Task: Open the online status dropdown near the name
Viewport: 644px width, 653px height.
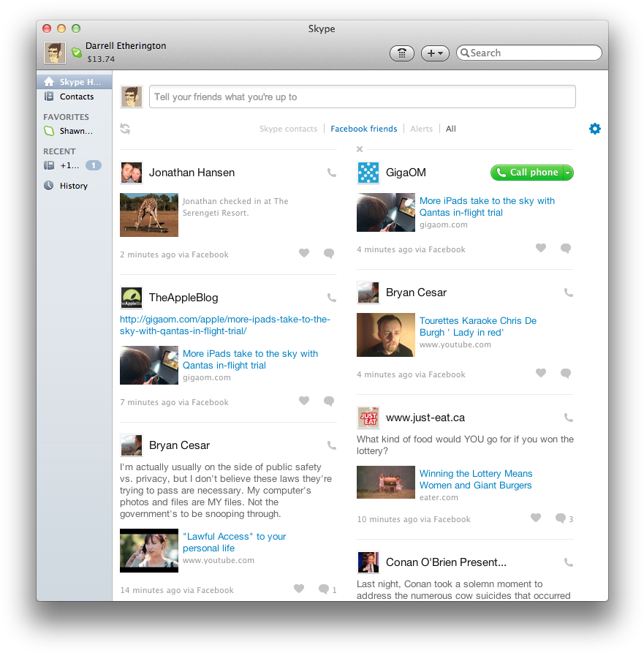Action: [76, 52]
